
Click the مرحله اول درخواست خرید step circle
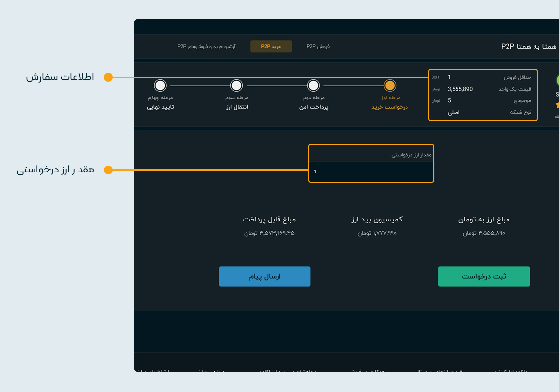[x=390, y=86]
